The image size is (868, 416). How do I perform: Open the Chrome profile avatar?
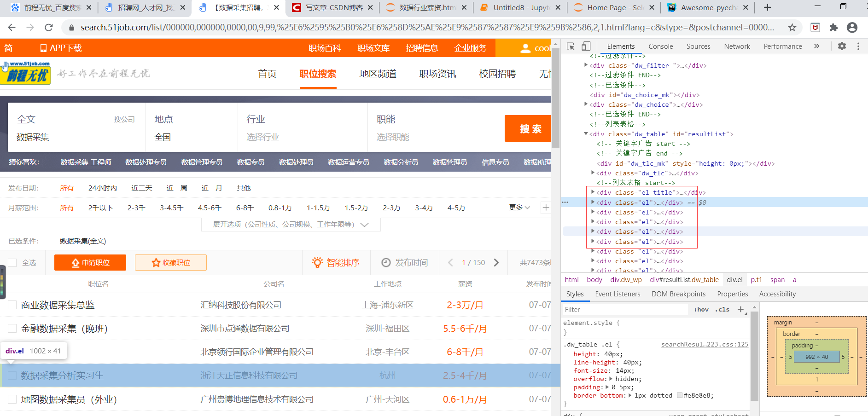click(x=852, y=28)
